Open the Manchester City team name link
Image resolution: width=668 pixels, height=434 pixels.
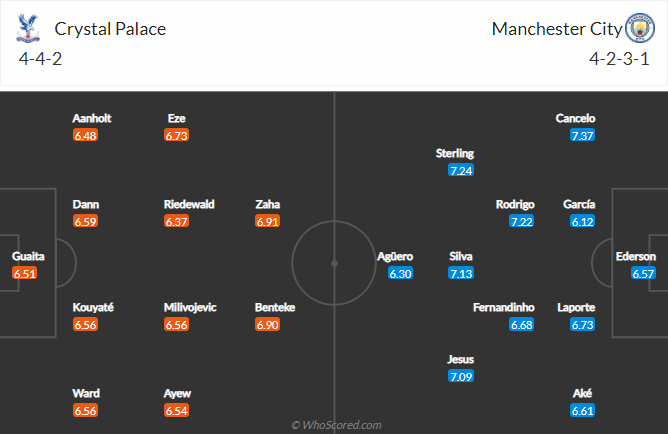coord(555,28)
